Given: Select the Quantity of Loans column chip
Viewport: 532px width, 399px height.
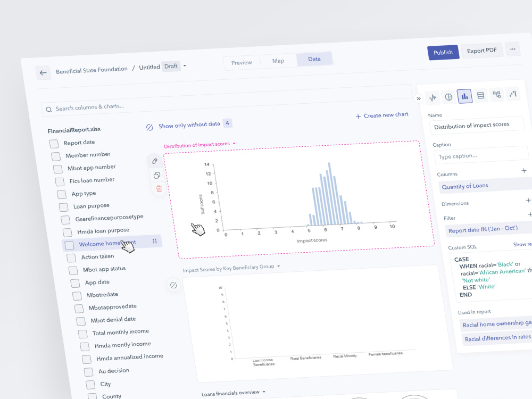Looking at the screenshot, I should coord(486,186).
